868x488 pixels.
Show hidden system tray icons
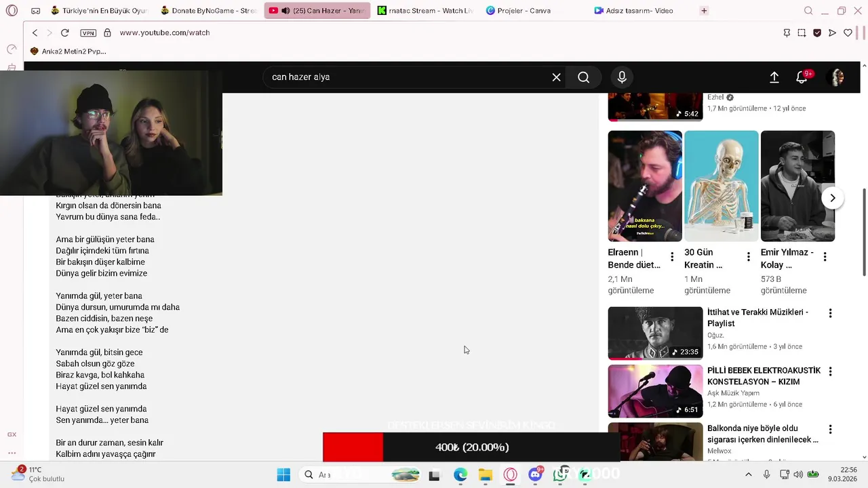[x=749, y=474]
